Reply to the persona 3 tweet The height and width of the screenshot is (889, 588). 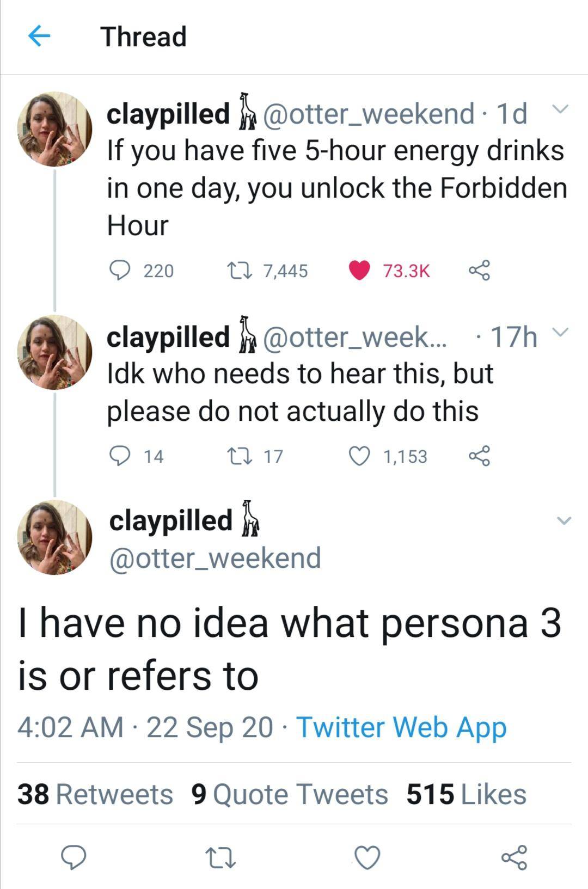[73, 857]
